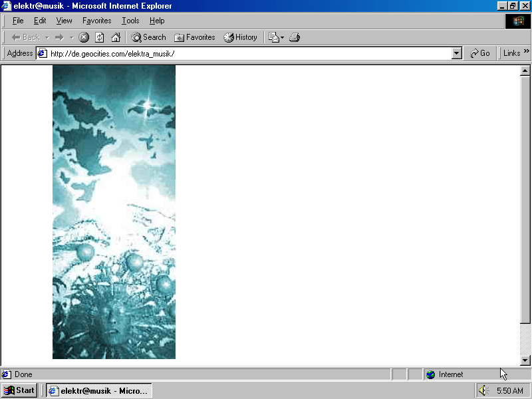This screenshot has width=532, height=399.
Task: Click the volume speaker tray icon
Action: point(483,390)
